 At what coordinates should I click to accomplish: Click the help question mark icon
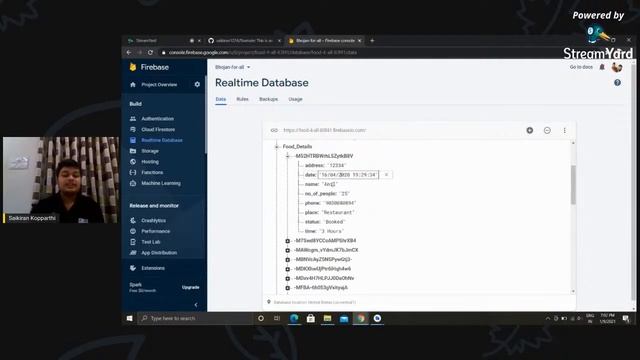pos(617,82)
